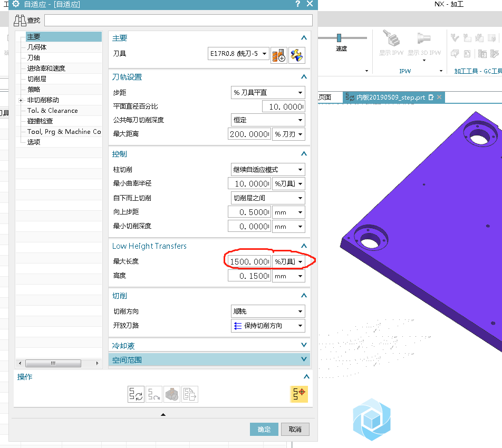
Task: Select 选项 in the tree
Action: coord(34,142)
